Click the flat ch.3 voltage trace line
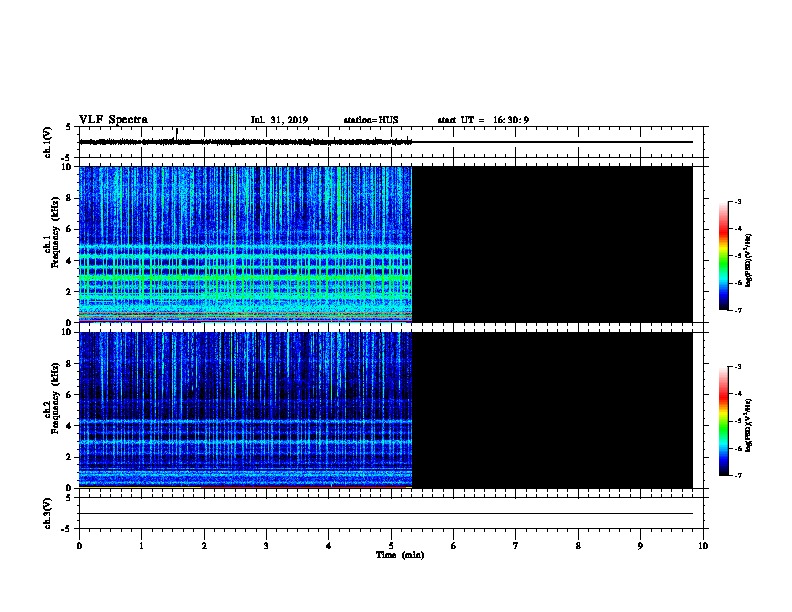The width and height of the screenshot is (792, 612). tap(386, 514)
